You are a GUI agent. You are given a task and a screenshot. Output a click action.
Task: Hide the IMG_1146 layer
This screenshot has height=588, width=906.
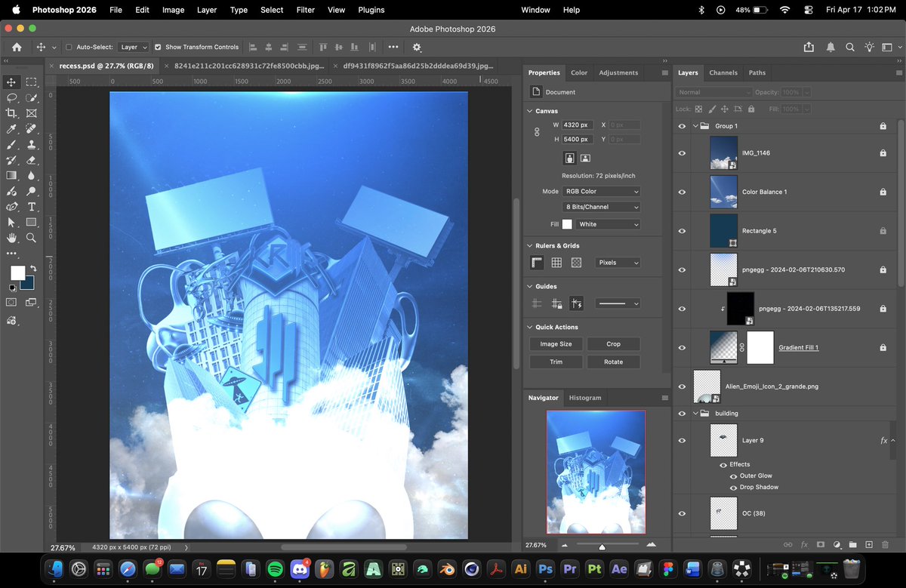coord(682,153)
